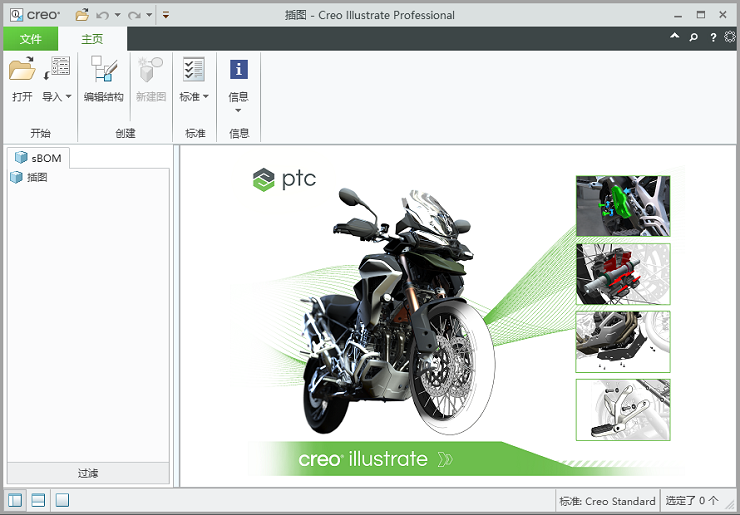Click the 打开 folder icon

coord(22,69)
